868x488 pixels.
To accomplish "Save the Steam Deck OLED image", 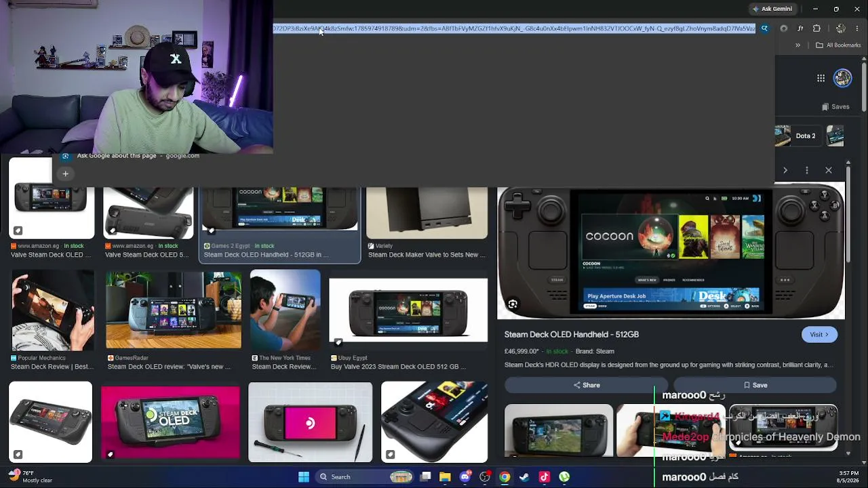I will (755, 385).
